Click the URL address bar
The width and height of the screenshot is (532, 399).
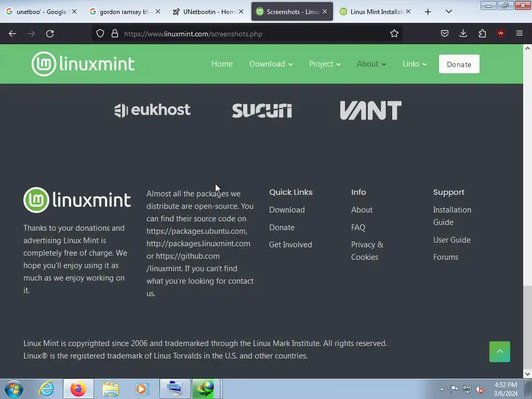point(247,34)
